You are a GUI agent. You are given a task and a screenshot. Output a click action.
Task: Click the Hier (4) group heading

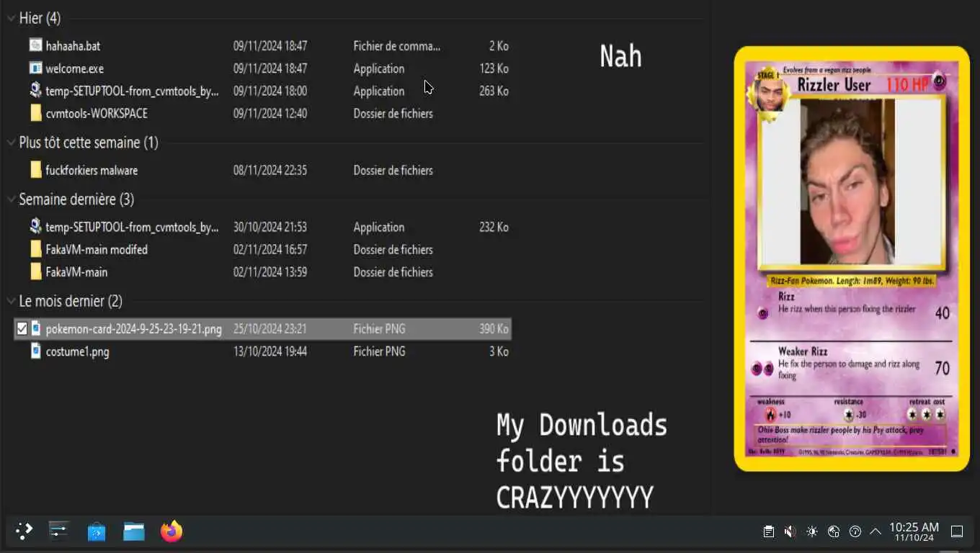[40, 19]
